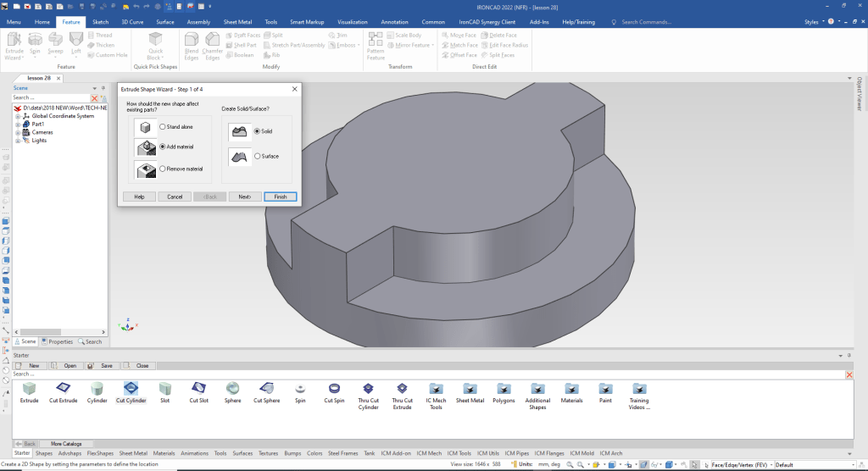This screenshot has width=868, height=471.
Task: Choose the Sphere shape from catalog
Action: tap(232, 390)
